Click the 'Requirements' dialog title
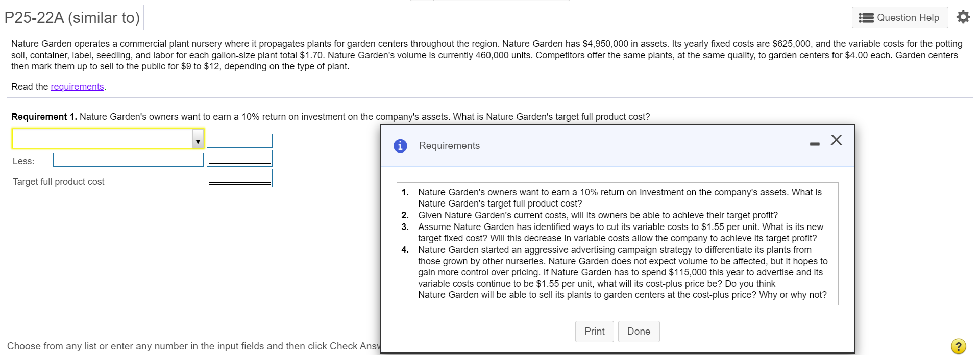 (449, 146)
